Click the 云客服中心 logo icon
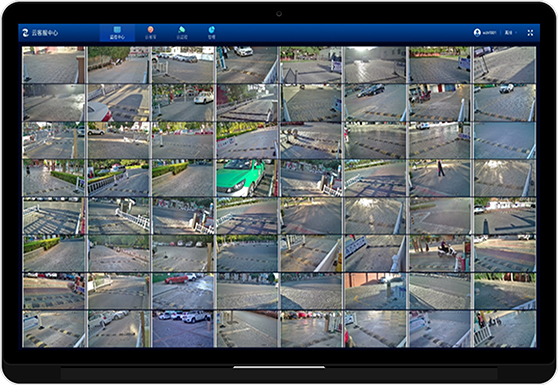This screenshot has width=558, height=385. (x=26, y=33)
